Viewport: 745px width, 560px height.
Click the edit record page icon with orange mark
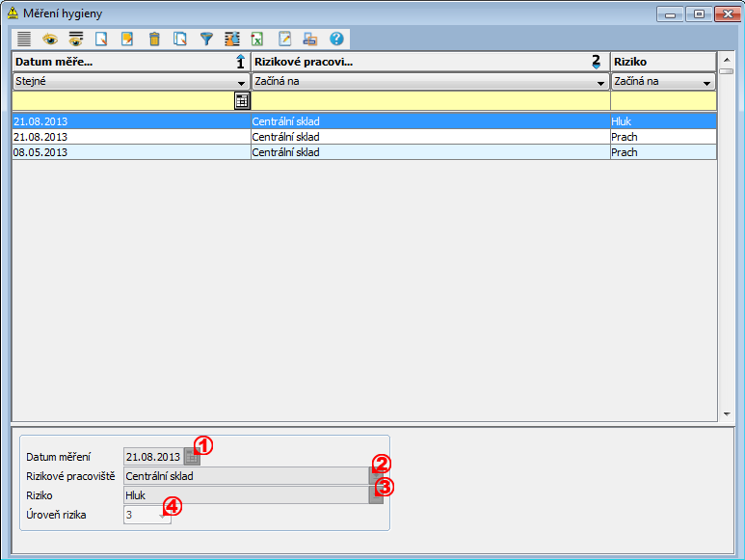click(x=127, y=40)
